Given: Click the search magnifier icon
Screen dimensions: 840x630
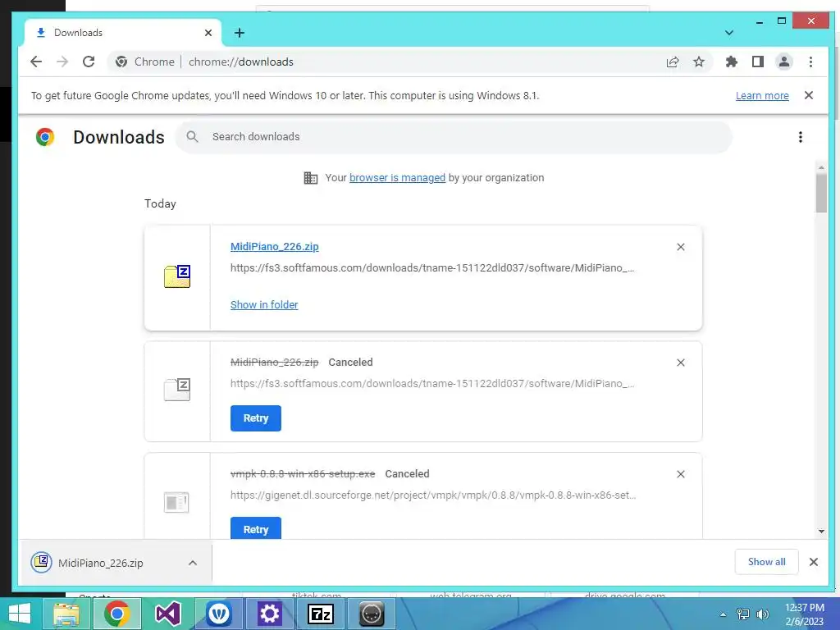Looking at the screenshot, I should tap(192, 137).
